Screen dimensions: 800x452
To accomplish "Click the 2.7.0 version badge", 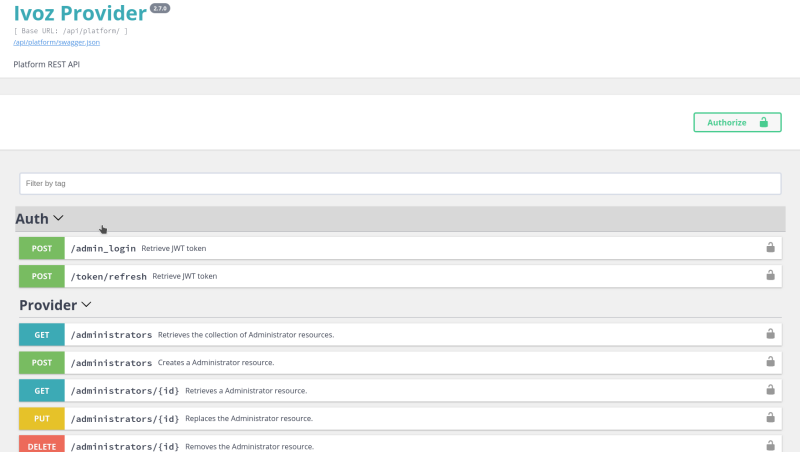I will pos(160,9).
